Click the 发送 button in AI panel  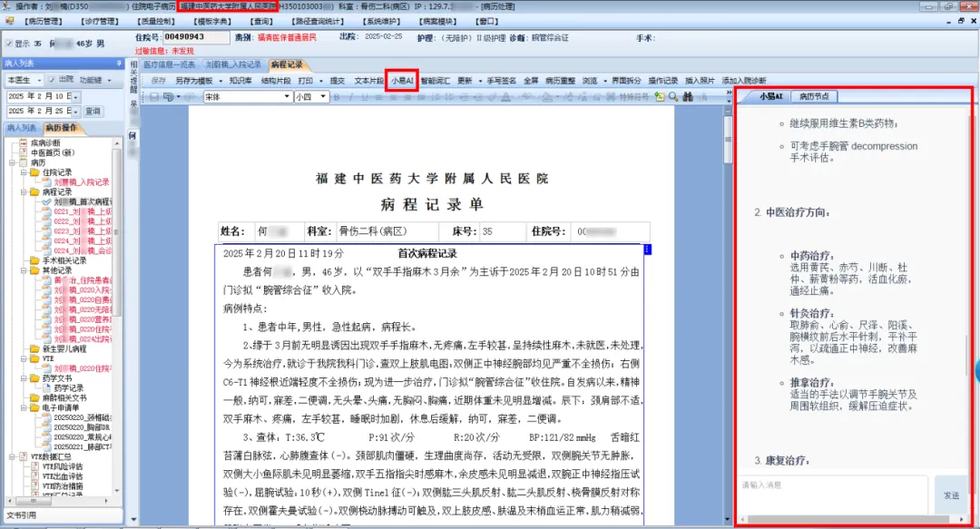950,495
